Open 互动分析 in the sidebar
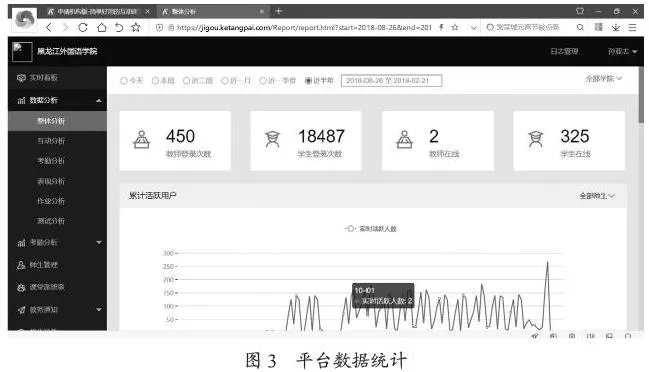 pos(51,141)
